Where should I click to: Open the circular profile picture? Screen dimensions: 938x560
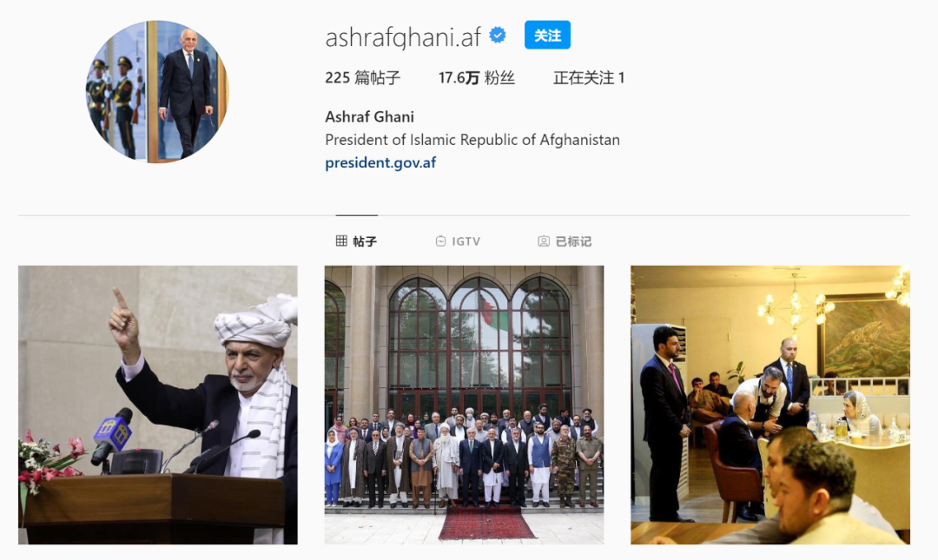158,91
